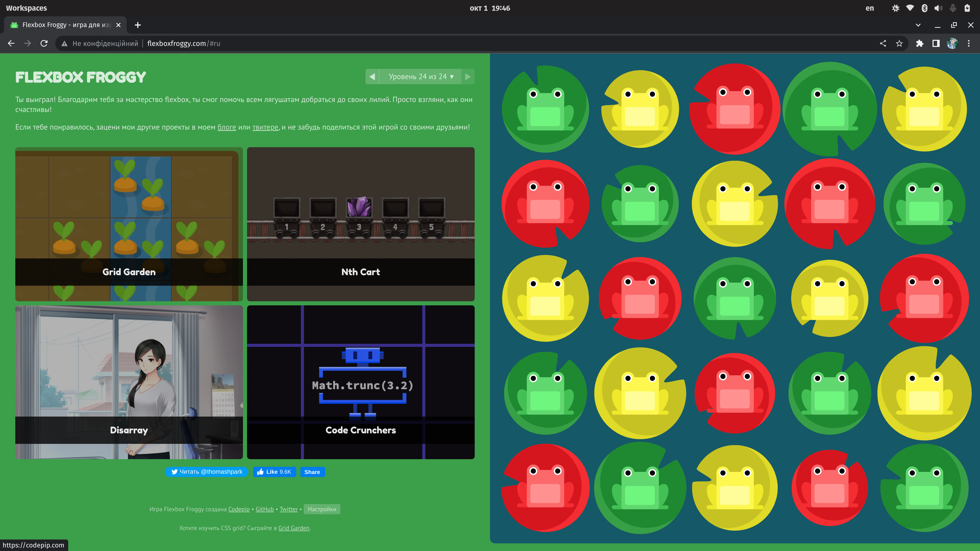
Task: Bookmark this page with the star icon
Action: click(899, 43)
